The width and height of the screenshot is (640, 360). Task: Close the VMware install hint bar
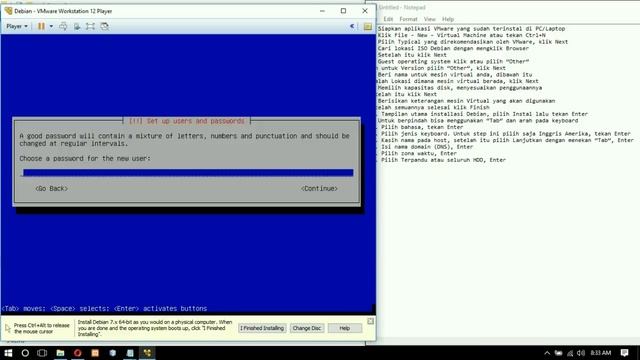[x=370, y=321]
